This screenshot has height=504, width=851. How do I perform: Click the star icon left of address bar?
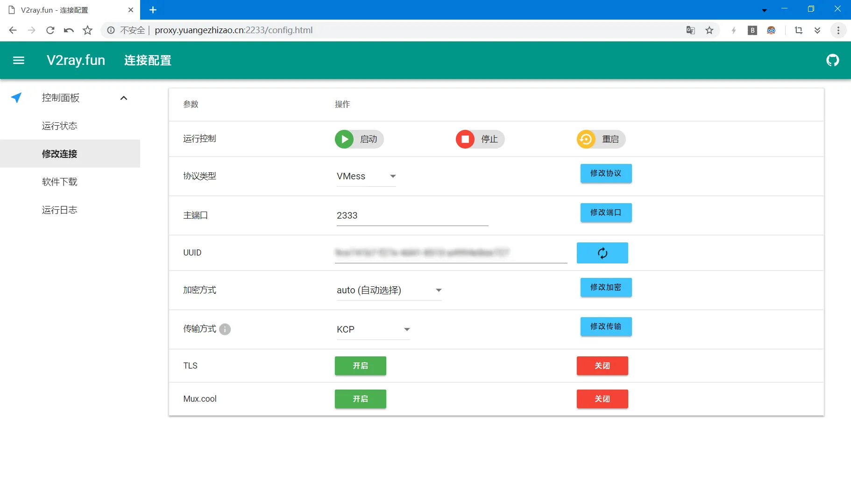[x=87, y=30]
